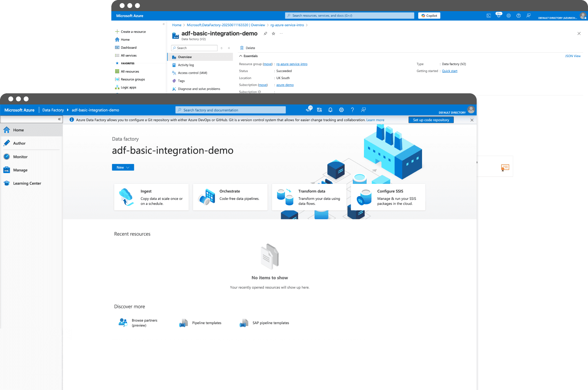The width and height of the screenshot is (588, 390).
Task: Open settings gear in Data Factory header
Action: click(x=341, y=110)
